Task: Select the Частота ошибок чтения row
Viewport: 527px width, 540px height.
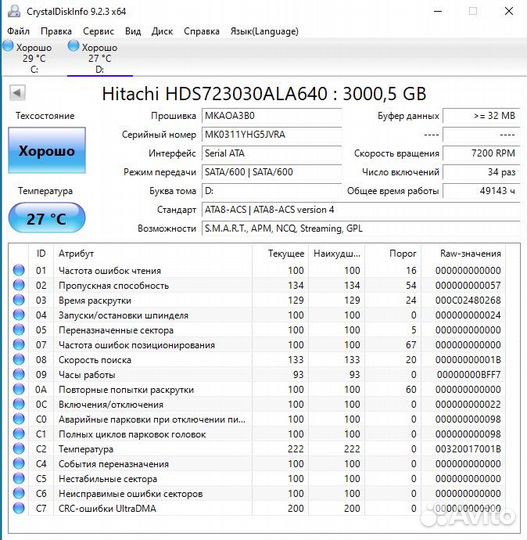Action: [257, 270]
